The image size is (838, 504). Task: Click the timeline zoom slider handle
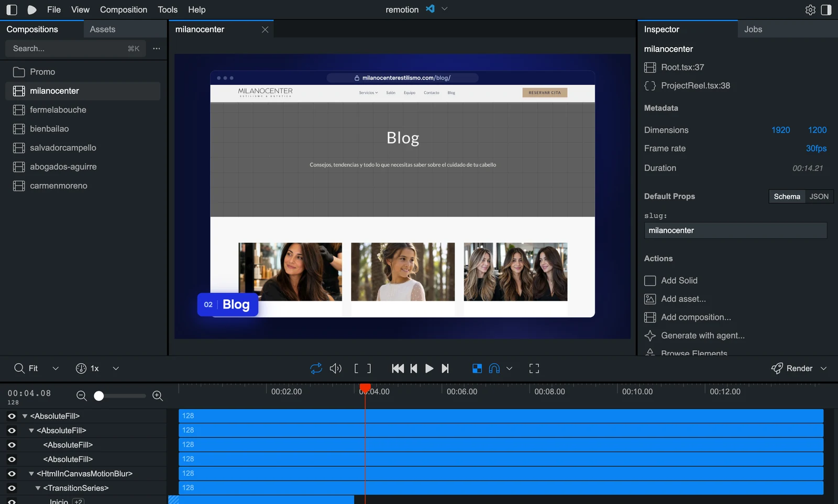pos(99,396)
